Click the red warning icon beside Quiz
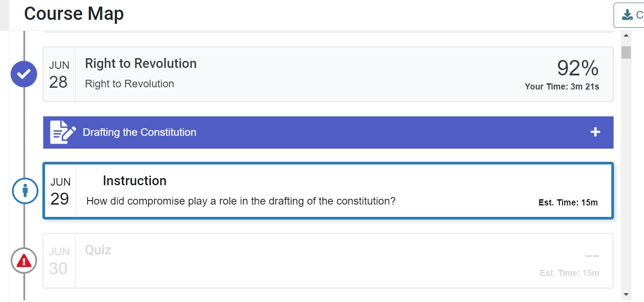The height and width of the screenshot is (302, 644). pos(24,261)
